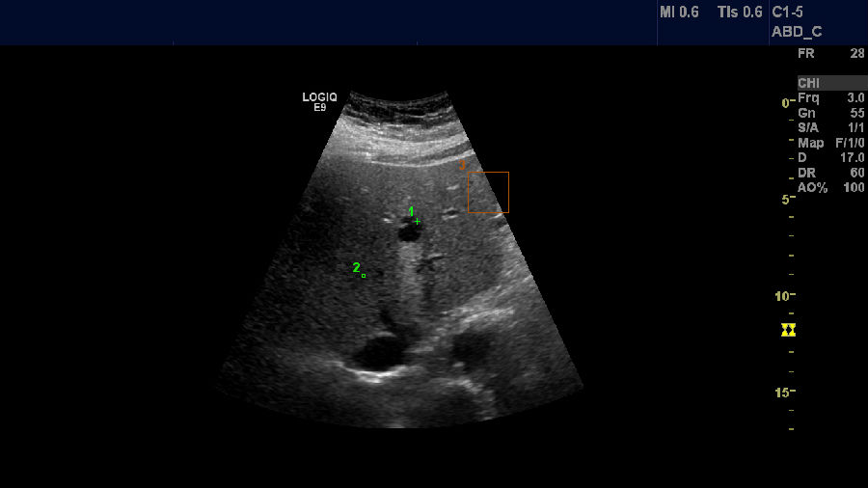Click the 10 cm depth scale mark
This screenshot has width=868, height=488.
coord(785,296)
